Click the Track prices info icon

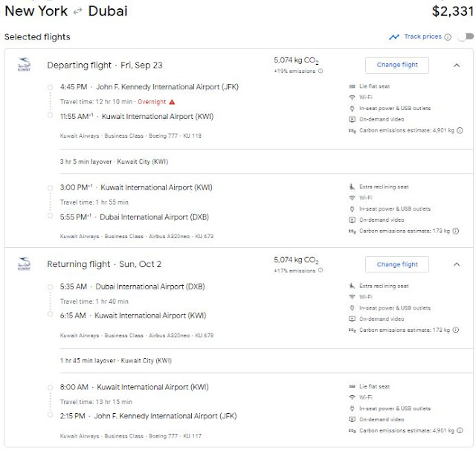[x=448, y=37]
